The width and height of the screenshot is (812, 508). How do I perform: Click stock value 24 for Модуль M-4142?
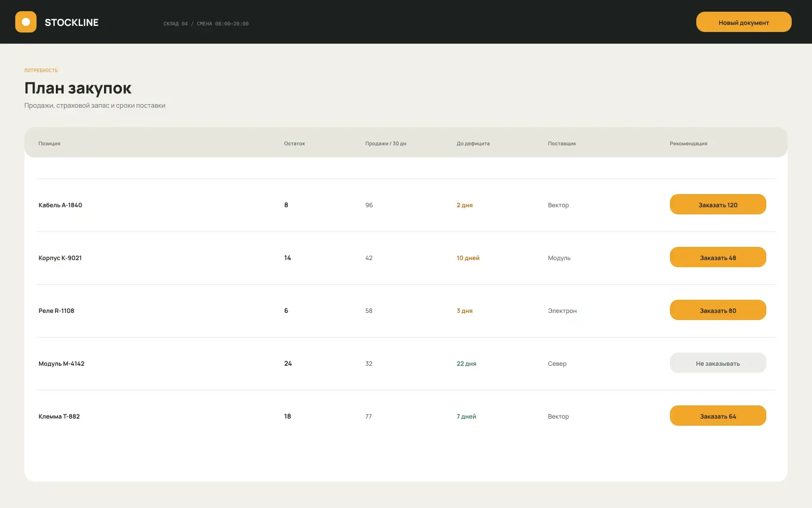(x=288, y=364)
